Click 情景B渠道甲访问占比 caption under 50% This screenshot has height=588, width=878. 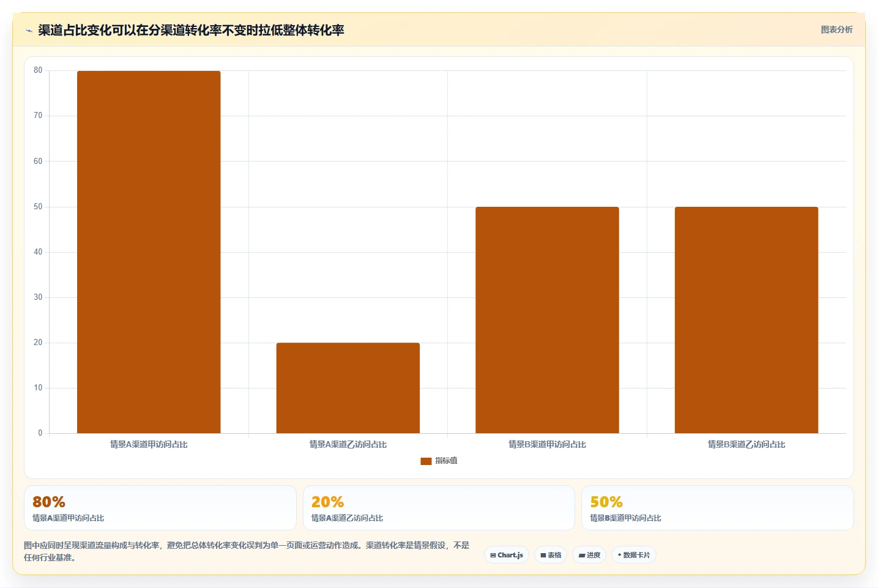pos(625,518)
